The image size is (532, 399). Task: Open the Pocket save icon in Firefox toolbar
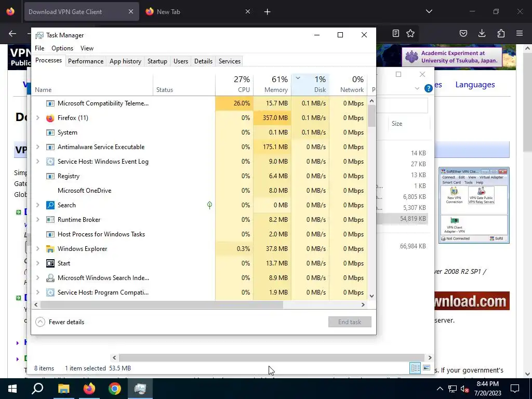click(463, 33)
